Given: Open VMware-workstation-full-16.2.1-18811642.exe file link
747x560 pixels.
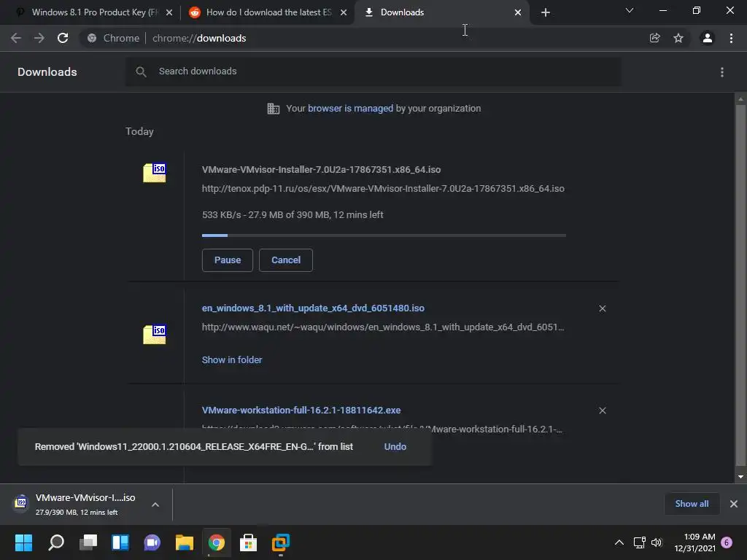Looking at the screenshot, I should tap(301, 410).
